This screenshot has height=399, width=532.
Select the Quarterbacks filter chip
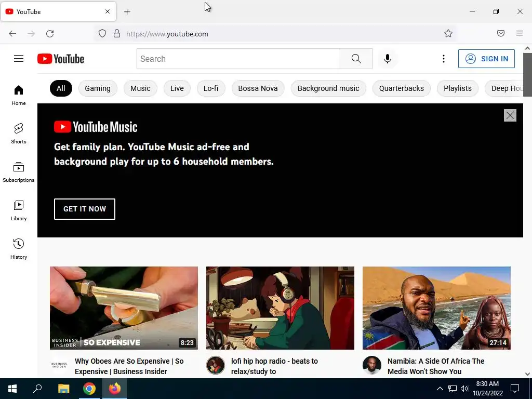click(x=402, y=88)
